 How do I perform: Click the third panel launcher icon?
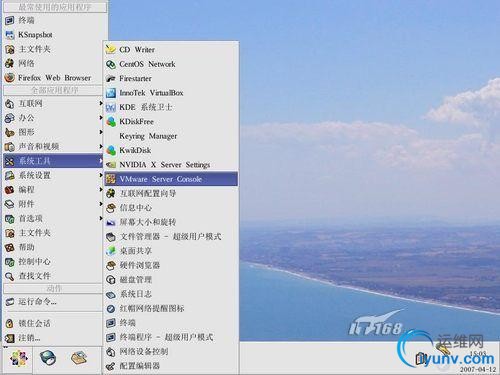point(79,358)
